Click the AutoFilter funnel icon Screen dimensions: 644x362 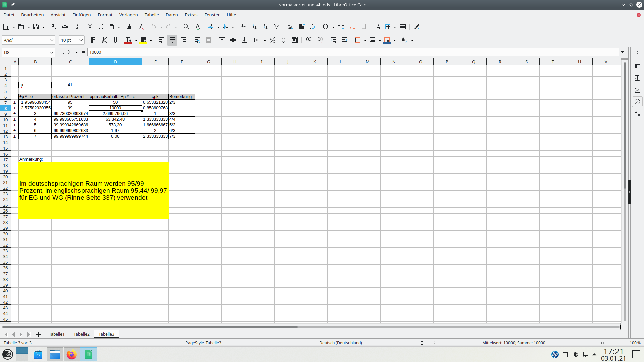[277, 27]
